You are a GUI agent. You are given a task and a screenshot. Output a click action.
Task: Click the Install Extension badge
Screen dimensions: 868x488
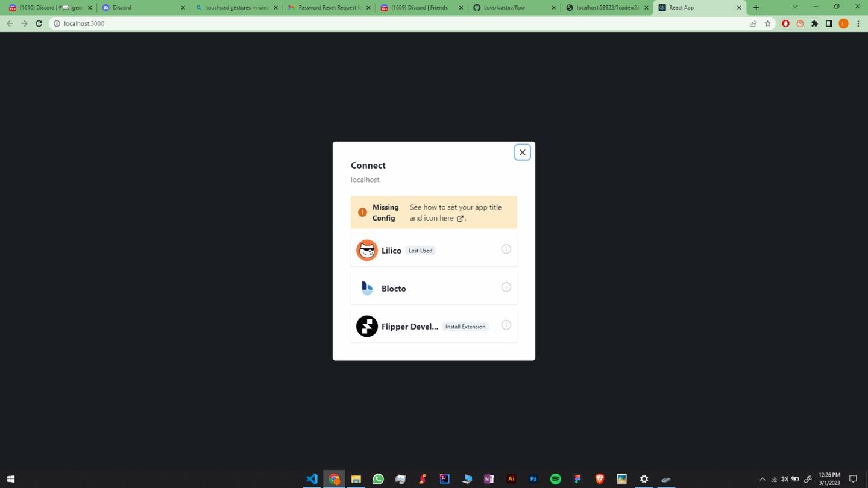[465, 327]
